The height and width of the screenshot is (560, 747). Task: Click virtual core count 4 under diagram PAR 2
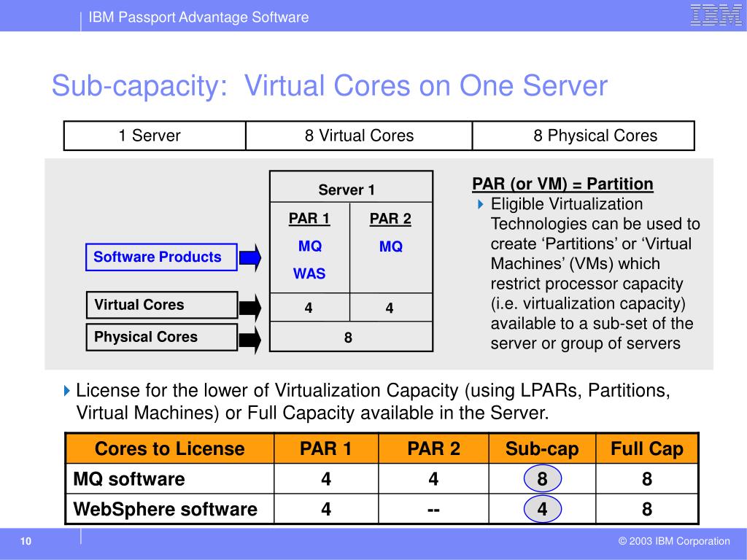point(390,308)
